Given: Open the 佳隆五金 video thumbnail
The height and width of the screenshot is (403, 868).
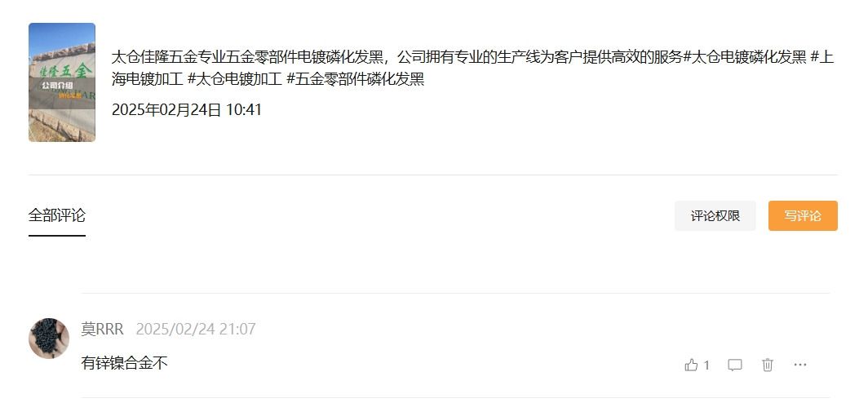Looking at the screenshot, I should click(62, 82).
